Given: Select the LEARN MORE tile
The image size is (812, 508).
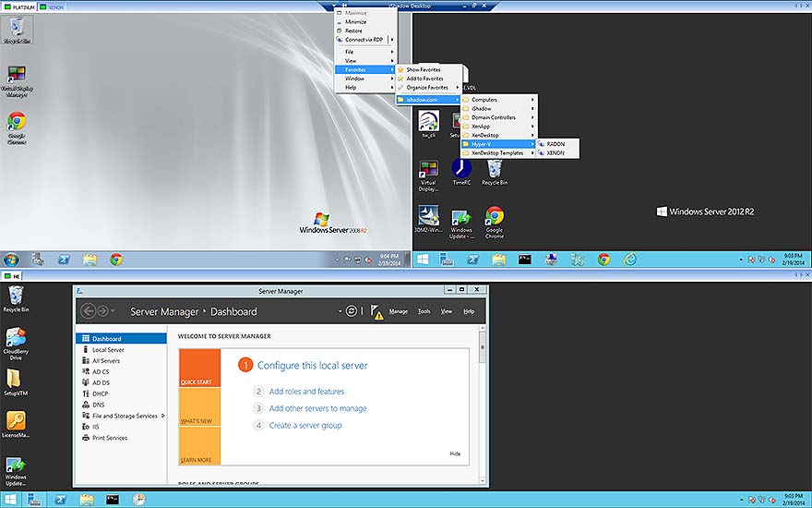Looking at the screenshot, I should 199,446.
